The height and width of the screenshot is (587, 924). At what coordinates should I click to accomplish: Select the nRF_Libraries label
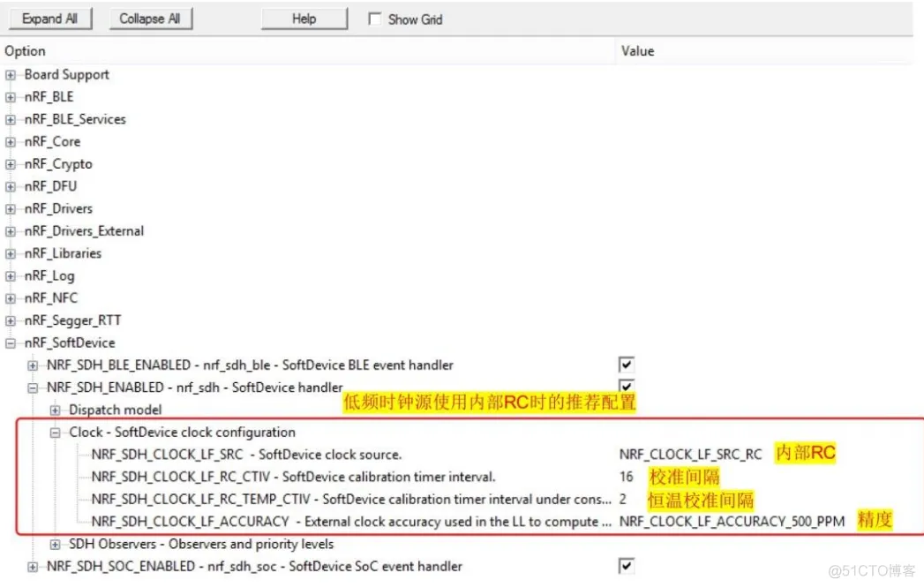(63, 253)
